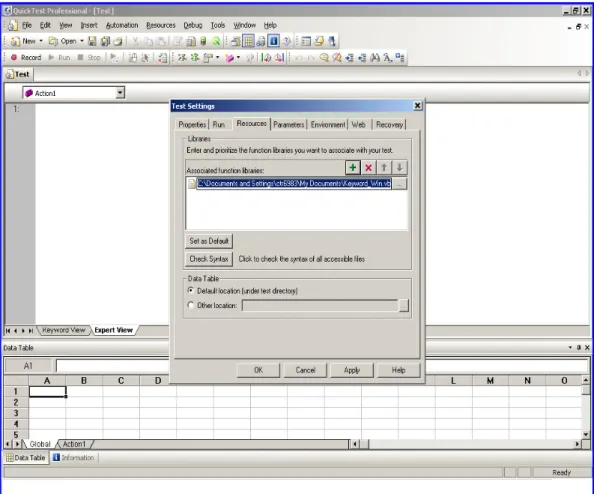Click horizontal scrollbar right arrow in Data Table
The image size is (594, 494).
(577, 444)
